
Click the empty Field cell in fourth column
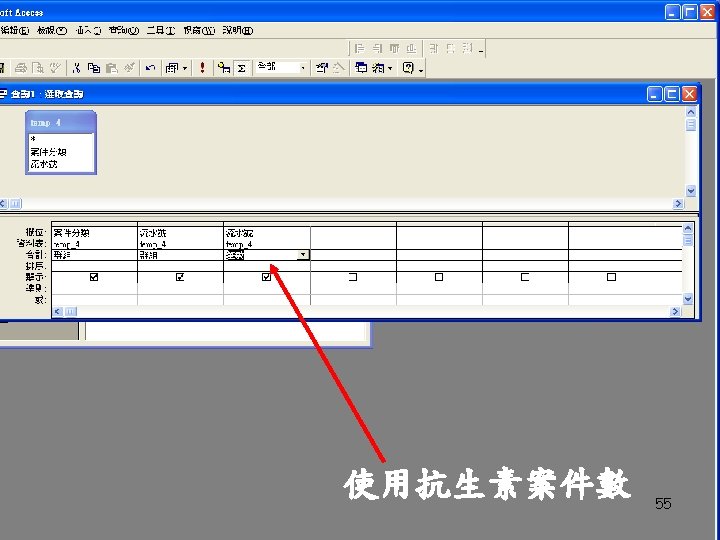[x=353, y=232]
